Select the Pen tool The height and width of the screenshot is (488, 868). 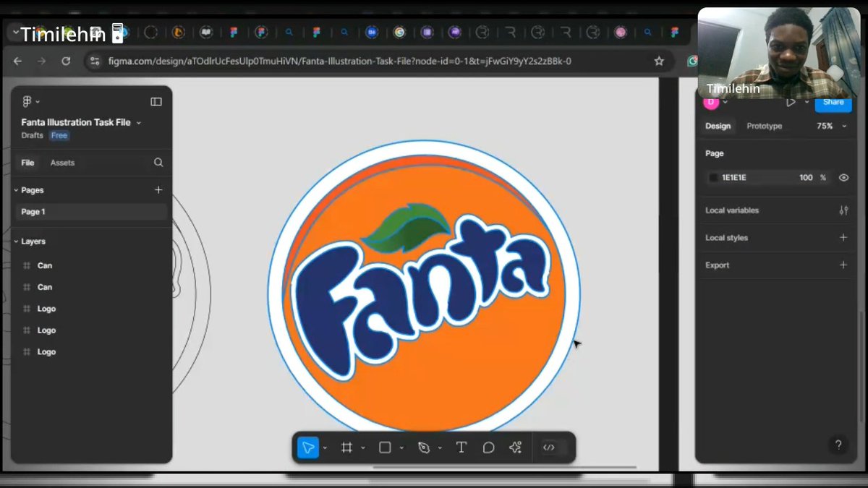point(424,448)
